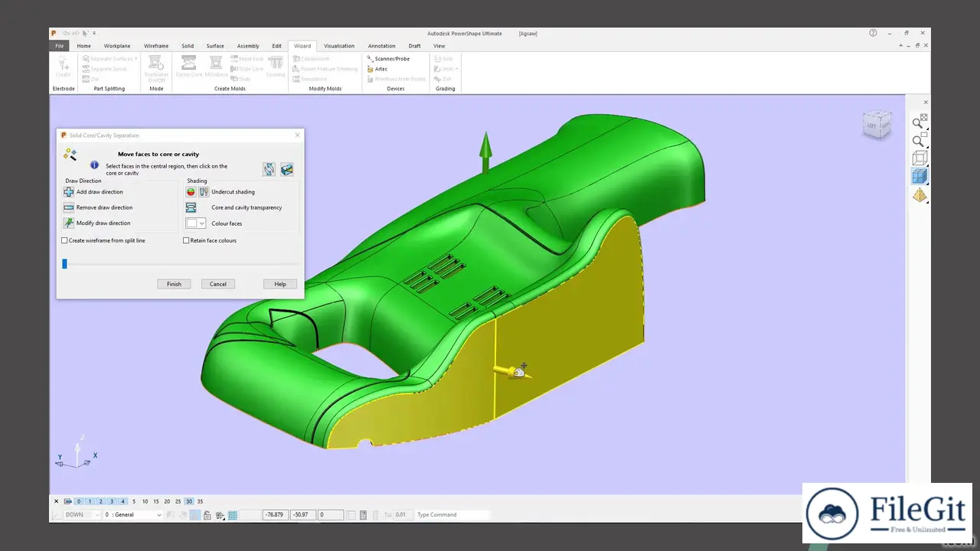Enable Create wireframe from split line

(x=64, y=240)
